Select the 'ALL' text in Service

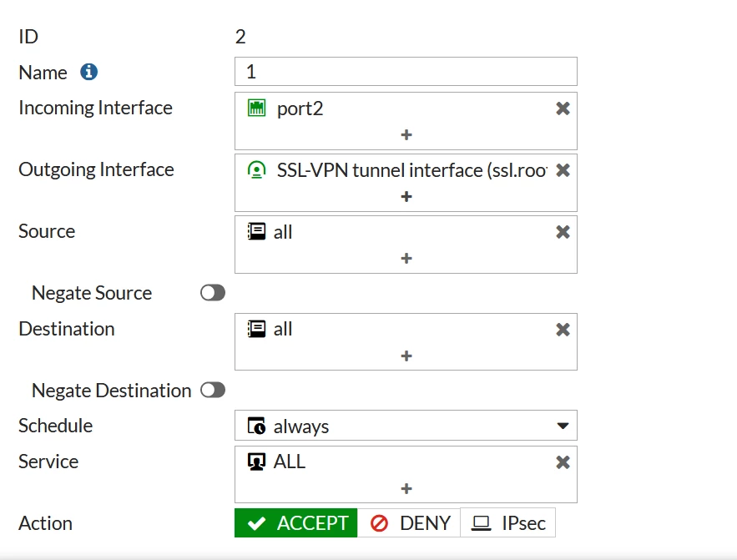coord(290,462)
